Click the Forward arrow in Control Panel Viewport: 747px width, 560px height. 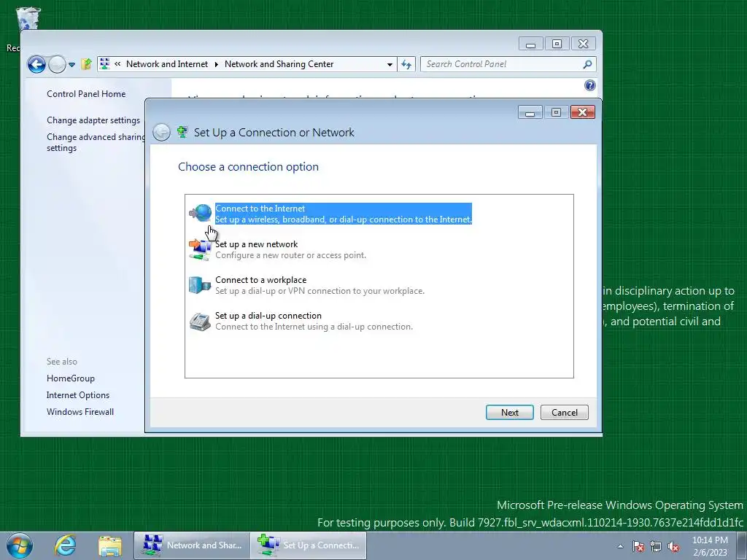[57, 64]
